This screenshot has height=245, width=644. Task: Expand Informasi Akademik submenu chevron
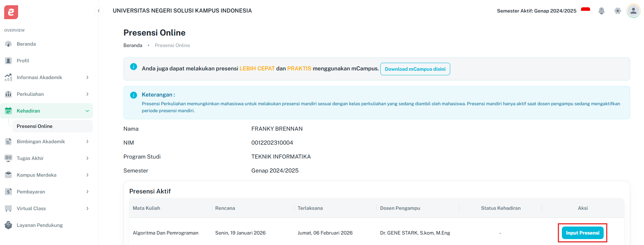tap(87, 77)
